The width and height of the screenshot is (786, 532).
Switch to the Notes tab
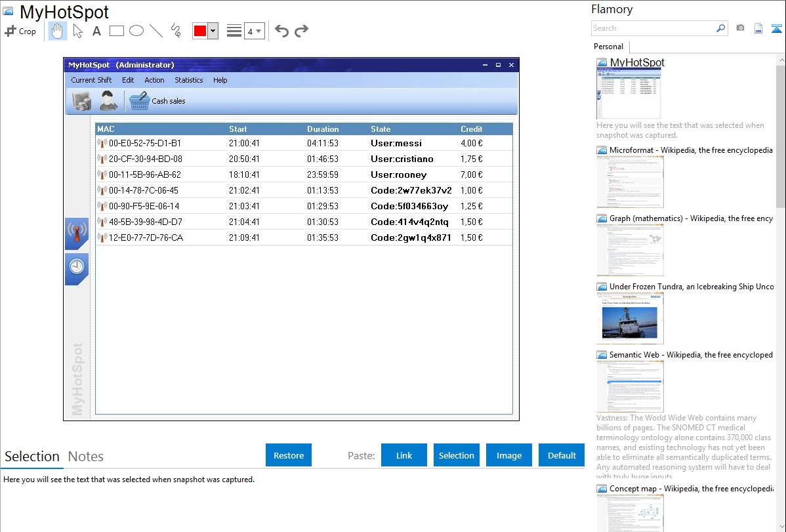pos(86,457)
